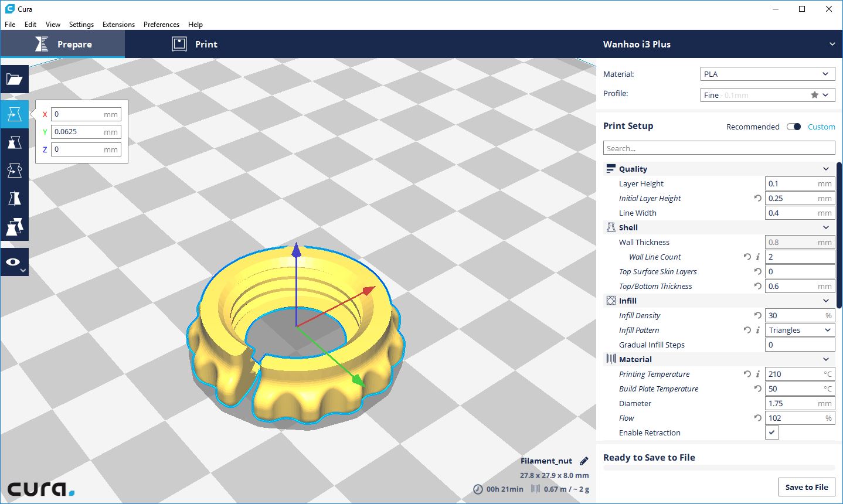843x504 pixels.
Task: Expand printer selector next to Wanhao i3 Plus
Action: coord(832,44)
